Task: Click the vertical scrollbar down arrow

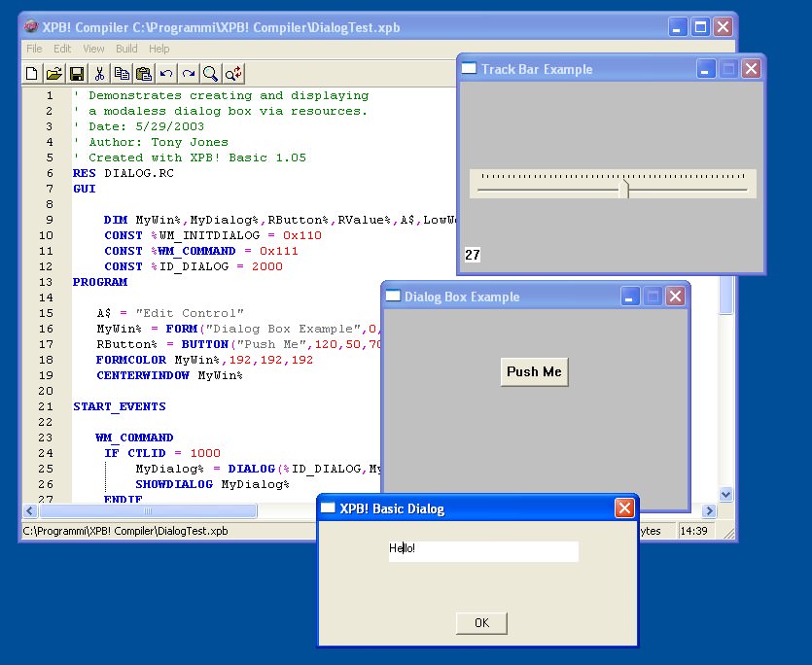Action: (x=725, y=494)
